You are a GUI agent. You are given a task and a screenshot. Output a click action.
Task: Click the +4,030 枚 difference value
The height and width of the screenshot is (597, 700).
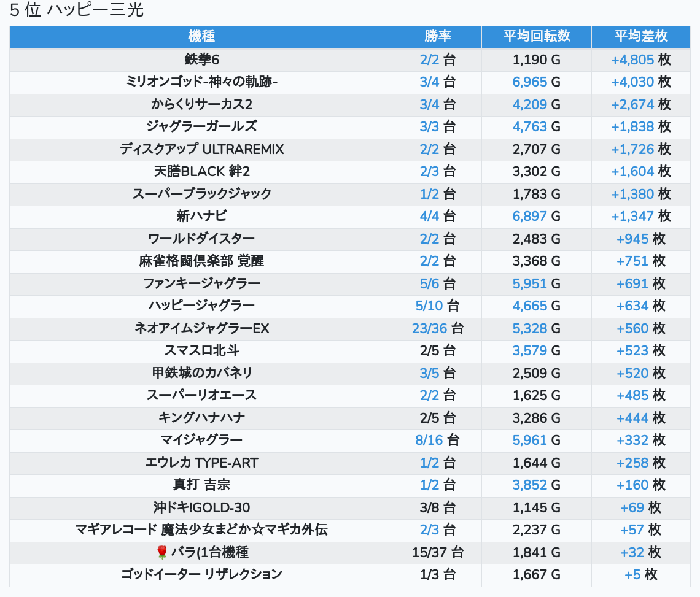coord(640,82)
